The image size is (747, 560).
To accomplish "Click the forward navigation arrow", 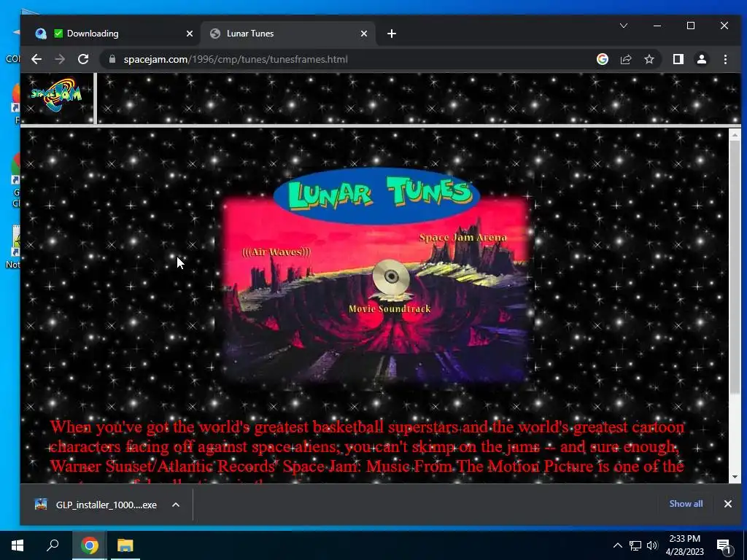I will tap(60, 59).
